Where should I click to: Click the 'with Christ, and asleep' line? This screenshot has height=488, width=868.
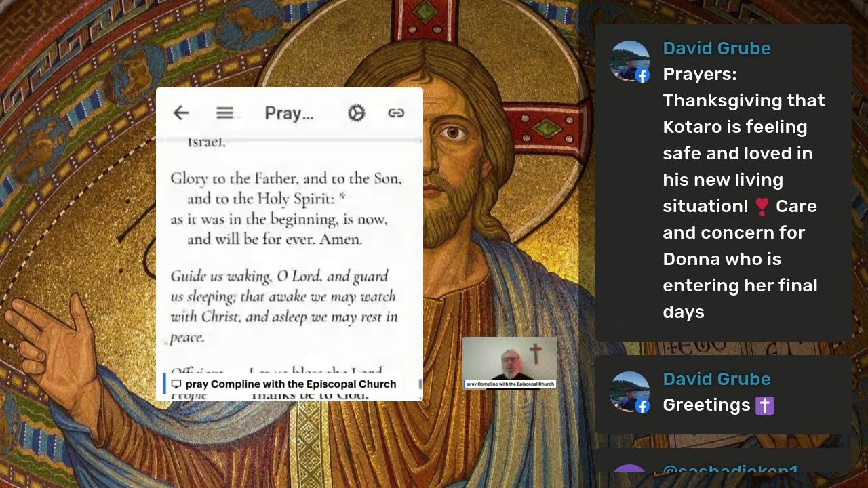coord(284,317)
